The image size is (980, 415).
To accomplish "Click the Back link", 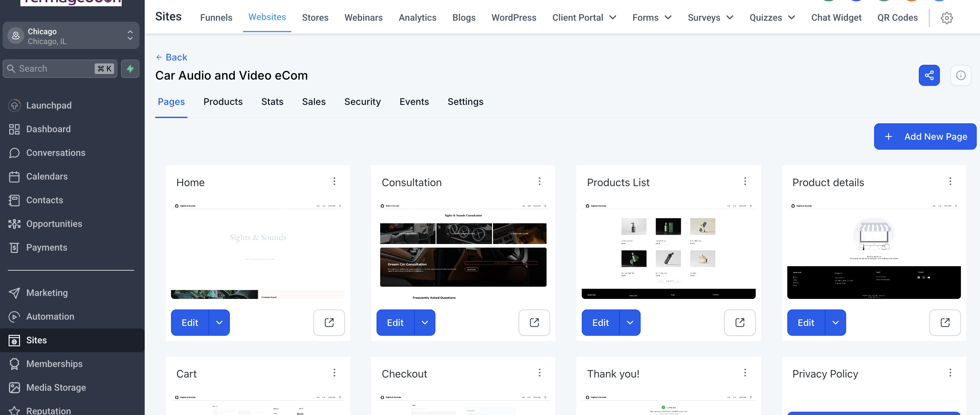I will click(172, 58).
